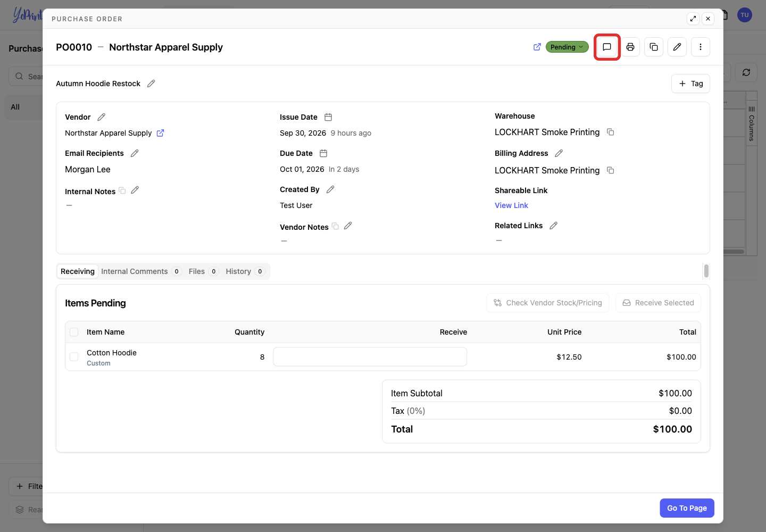Click Check Vendor Stock/Pricing button
Viewport: 766px width, 532px height.
tap(547, 303)
